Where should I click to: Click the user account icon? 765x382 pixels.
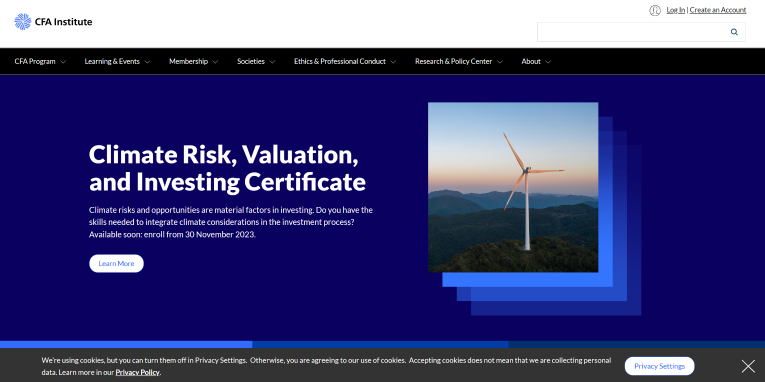[655, 10]
